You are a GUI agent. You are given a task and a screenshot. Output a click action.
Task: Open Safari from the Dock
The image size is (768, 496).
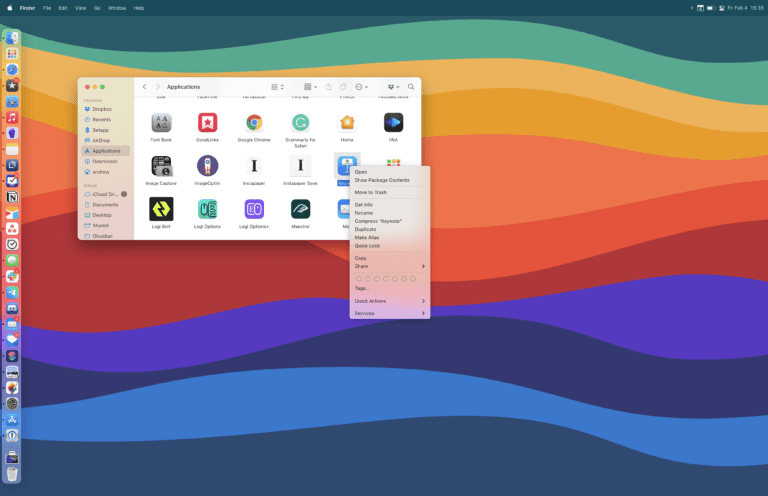point(12,70)
